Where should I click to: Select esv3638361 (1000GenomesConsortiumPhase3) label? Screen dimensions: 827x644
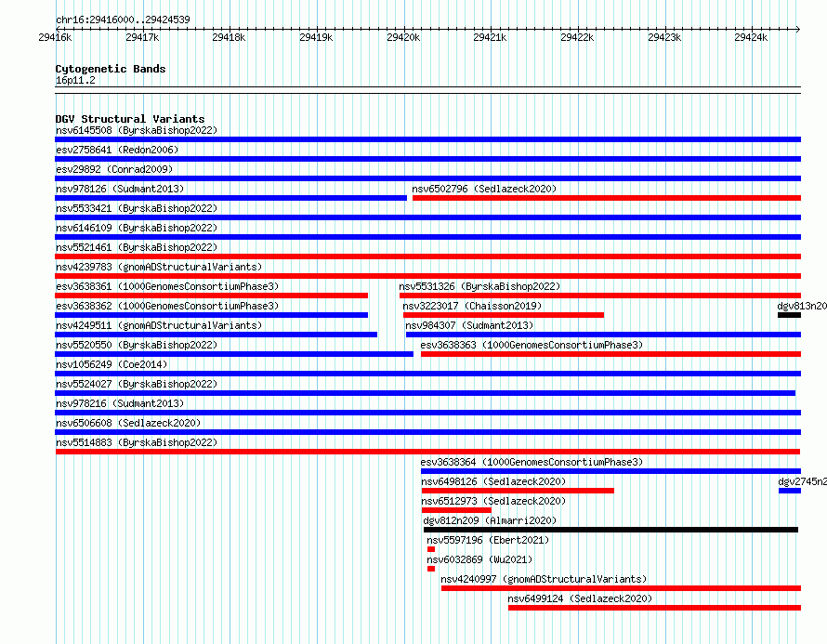[167, 286]
